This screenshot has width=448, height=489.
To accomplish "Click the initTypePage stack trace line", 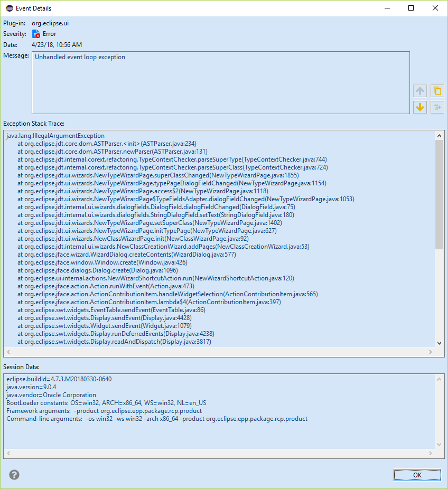I will [147, 231].
